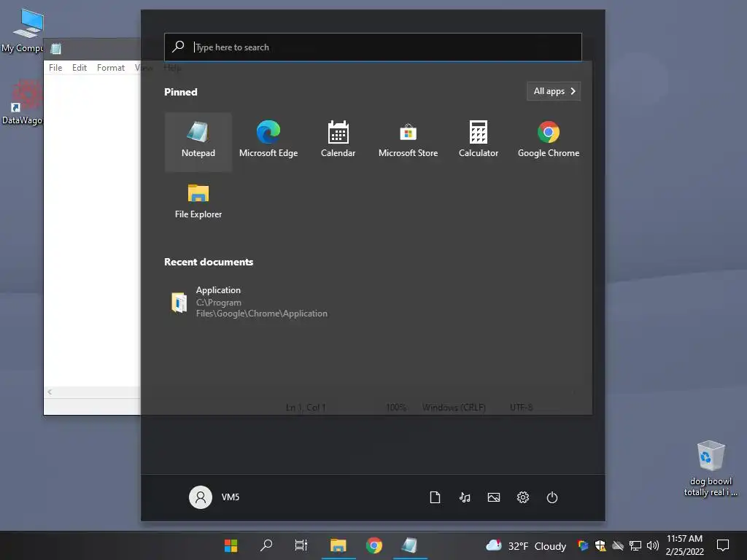Screen dimensions: 747x560
Task: Click the Type here to search field
Action: coord(373,47)
